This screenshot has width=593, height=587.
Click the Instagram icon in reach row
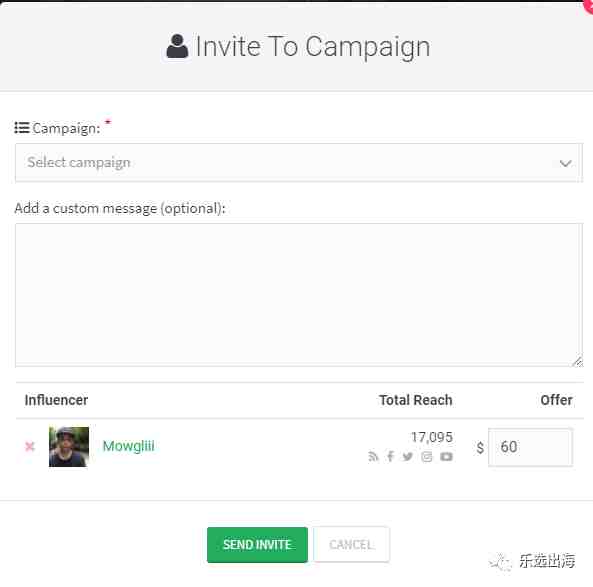[x=427, y=457]
